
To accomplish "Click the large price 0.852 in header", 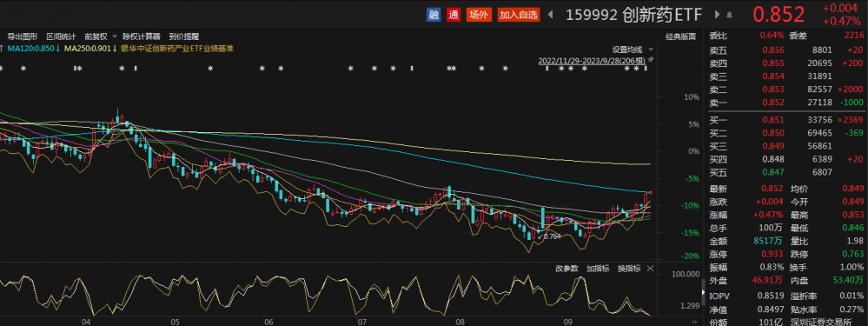I will coord(779,16).
